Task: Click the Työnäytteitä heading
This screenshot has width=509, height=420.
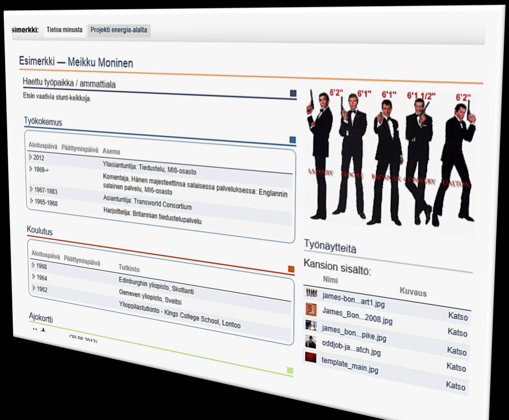Action: 330,246
